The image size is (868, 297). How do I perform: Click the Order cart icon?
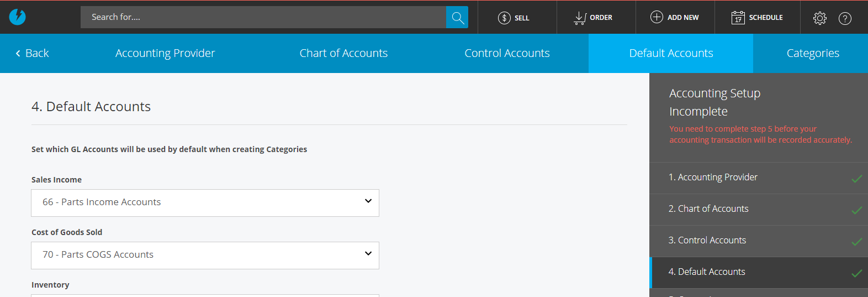pos(580,18)
